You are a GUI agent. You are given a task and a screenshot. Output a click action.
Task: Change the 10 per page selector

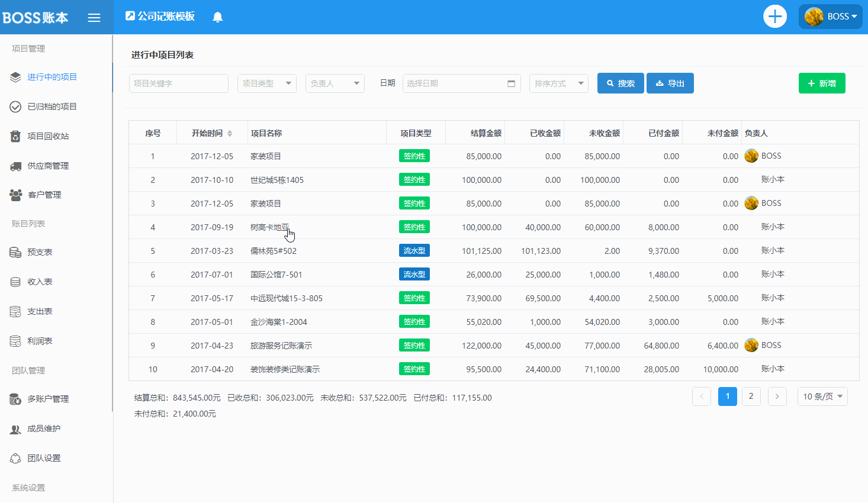tap(822, 396)
